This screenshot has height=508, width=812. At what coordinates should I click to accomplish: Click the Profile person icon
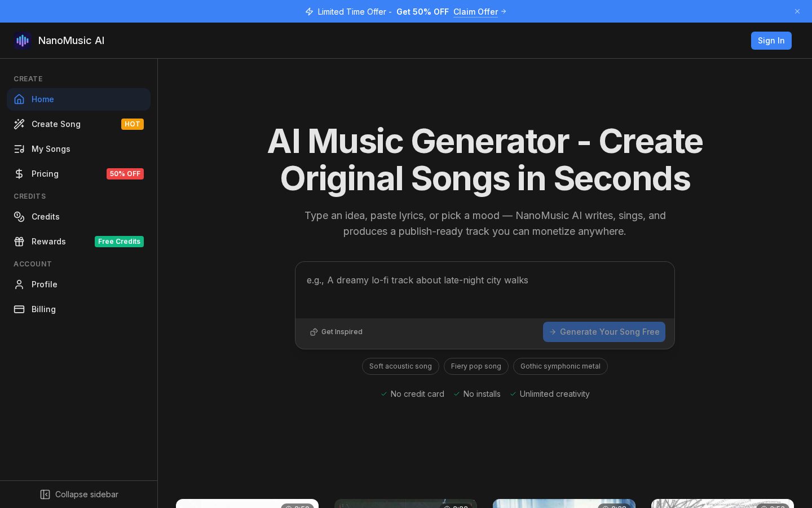[19, 284]
